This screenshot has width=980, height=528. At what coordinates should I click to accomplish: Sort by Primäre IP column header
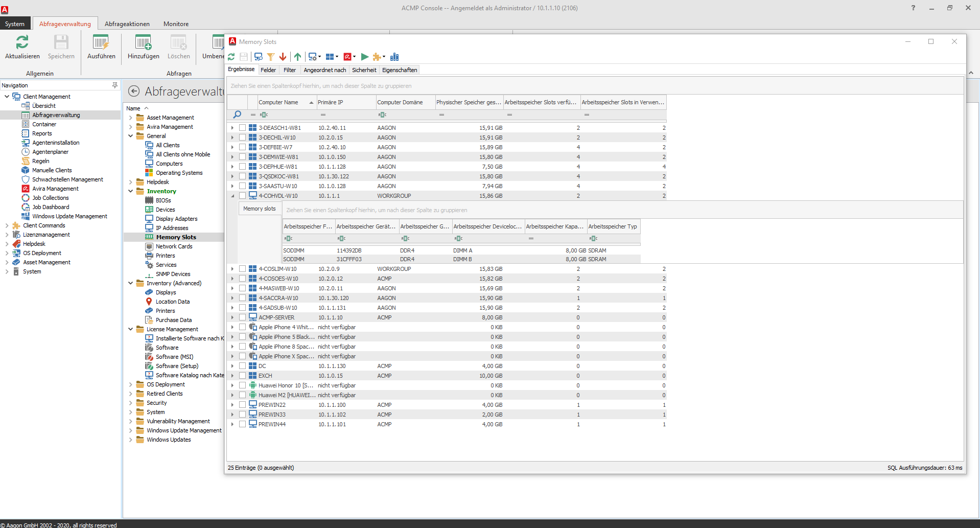(x=346, y=102)
